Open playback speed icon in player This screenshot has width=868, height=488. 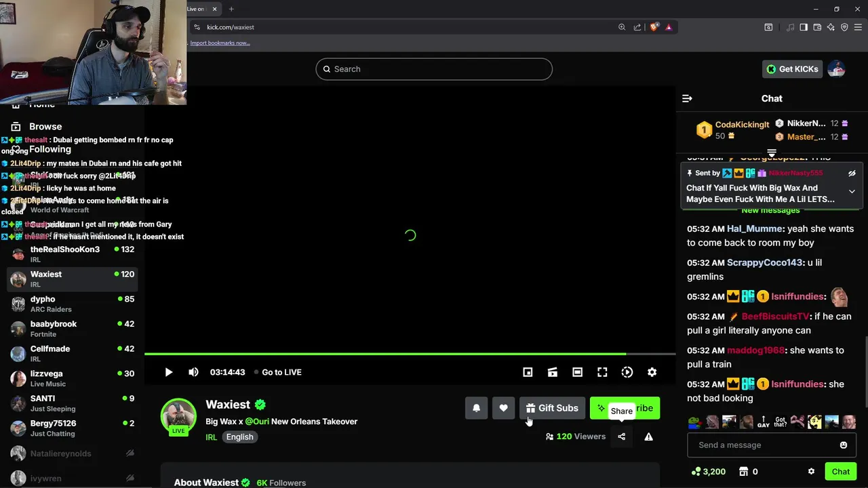tap(627, 372)
